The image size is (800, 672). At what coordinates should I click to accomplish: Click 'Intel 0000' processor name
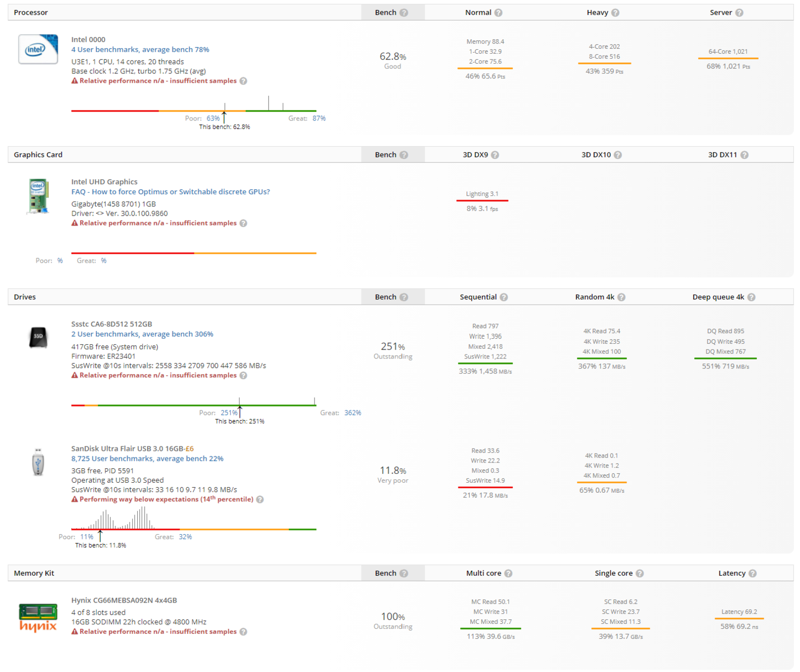[88, 40]
